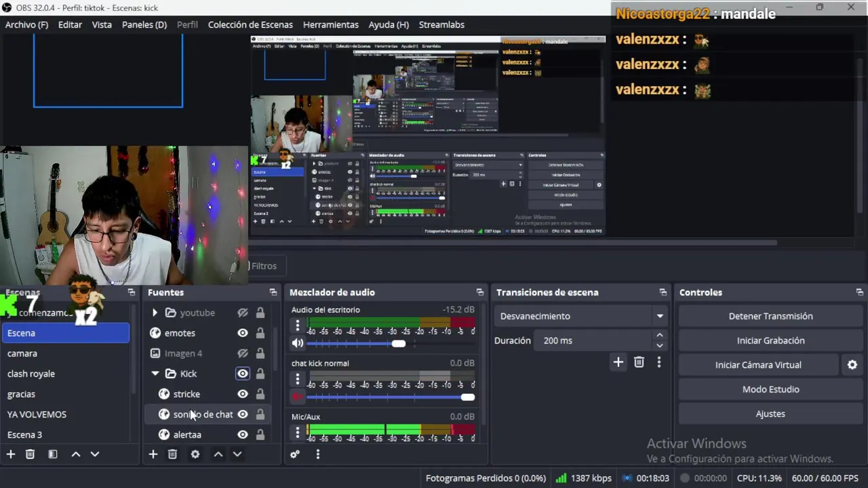
Task: Pop out the Controles dock panel
Action: click(860, 292)
